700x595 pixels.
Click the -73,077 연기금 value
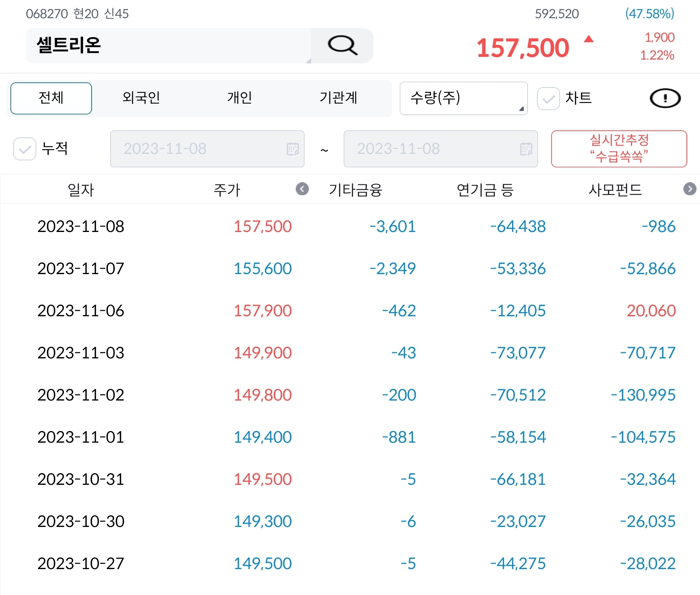tap(518, 353)
